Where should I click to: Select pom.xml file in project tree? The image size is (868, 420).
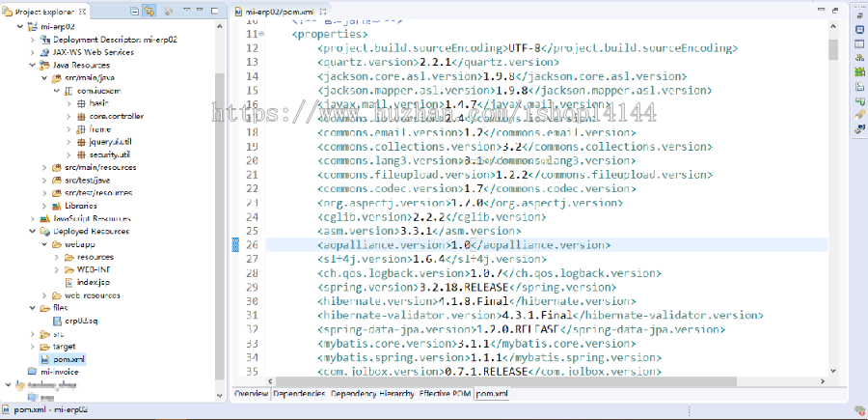68,358
